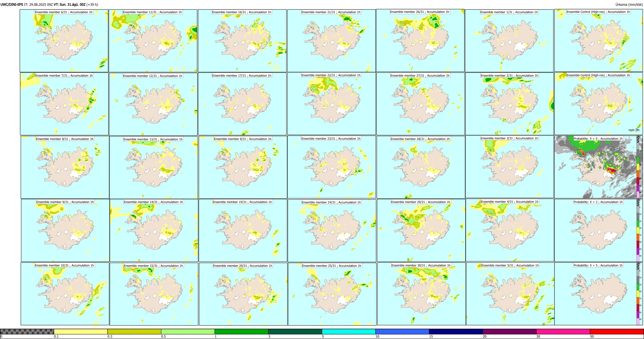
Task: Open the Ensemble member 4/31 map
Action: click(x=510, y=230)
